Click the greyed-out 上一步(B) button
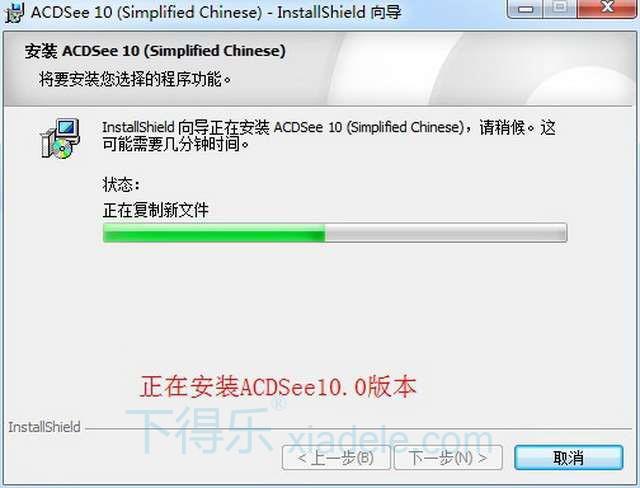 point(336,457)
